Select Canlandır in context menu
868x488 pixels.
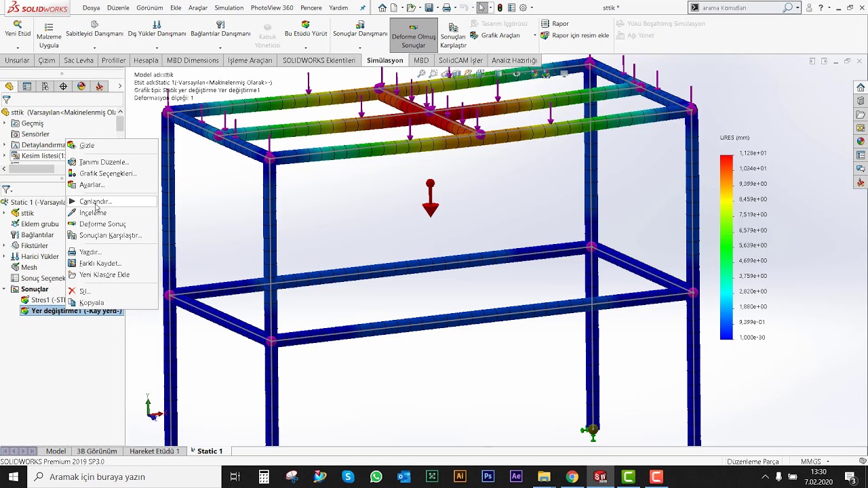point(112,201)
